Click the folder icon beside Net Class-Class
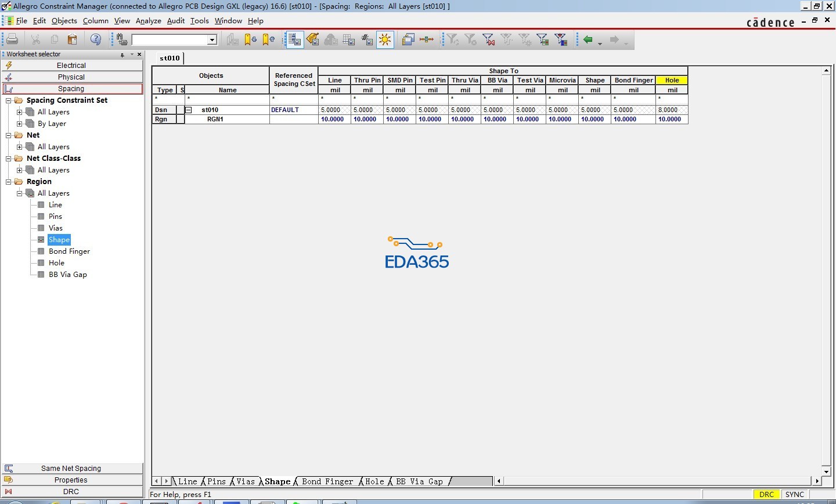 19,159
